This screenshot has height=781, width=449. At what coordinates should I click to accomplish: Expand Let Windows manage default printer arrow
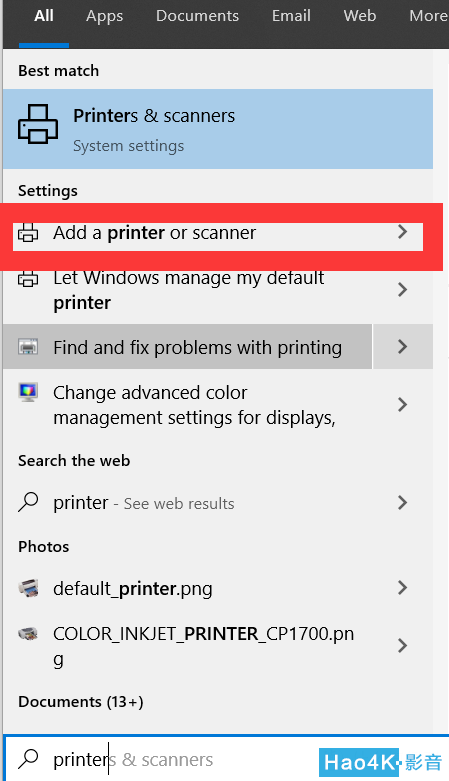point(403,289)
